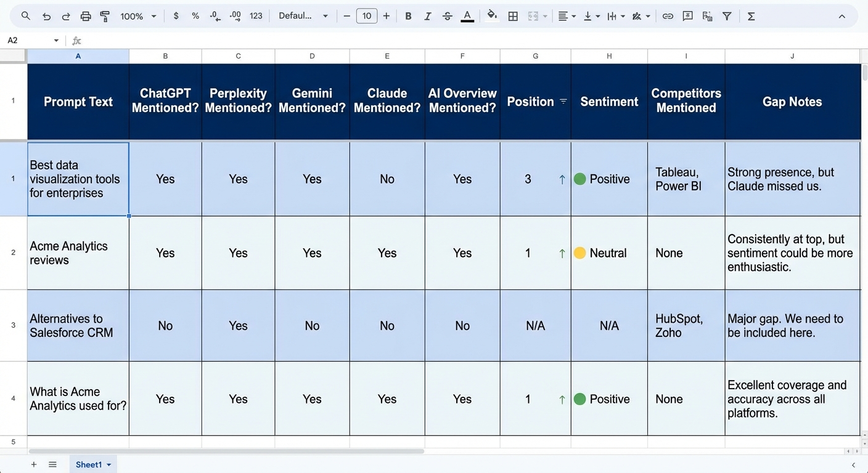
Task: Redo the last action
Action: [66, 16]
